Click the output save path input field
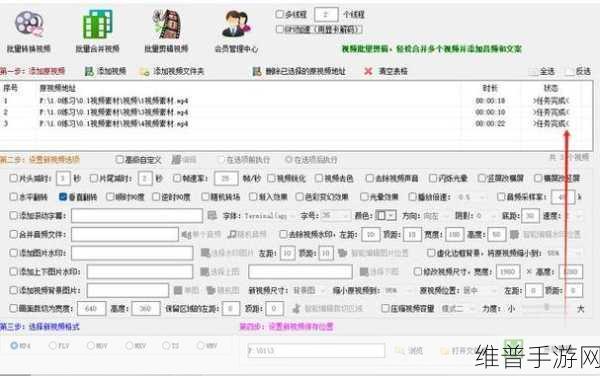Screen dimensions: 600x376 point(316,350)
